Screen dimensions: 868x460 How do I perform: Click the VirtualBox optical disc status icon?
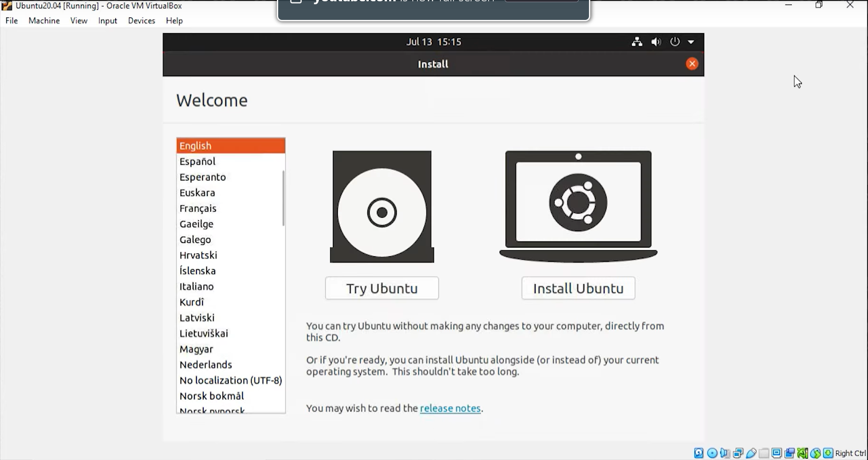click(x=712, y=453)
